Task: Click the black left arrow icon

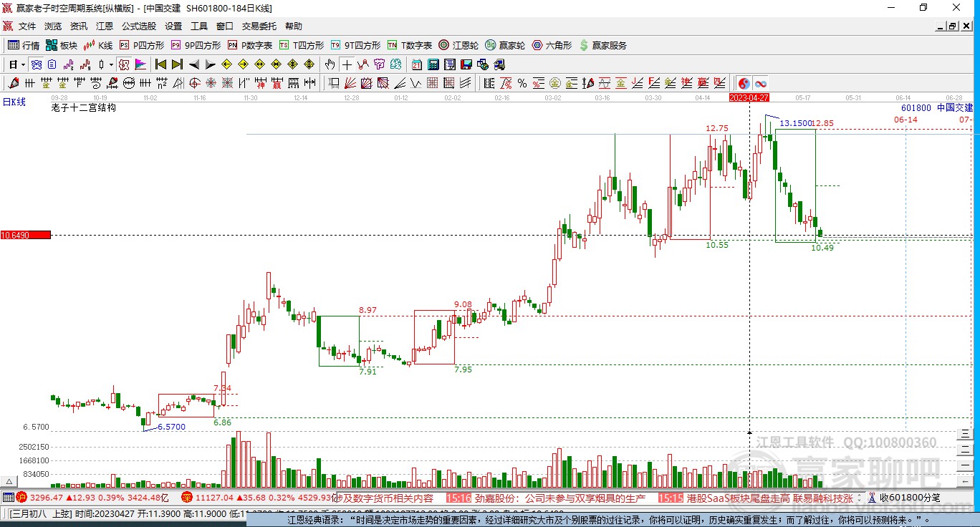Action: click(194, 64)
